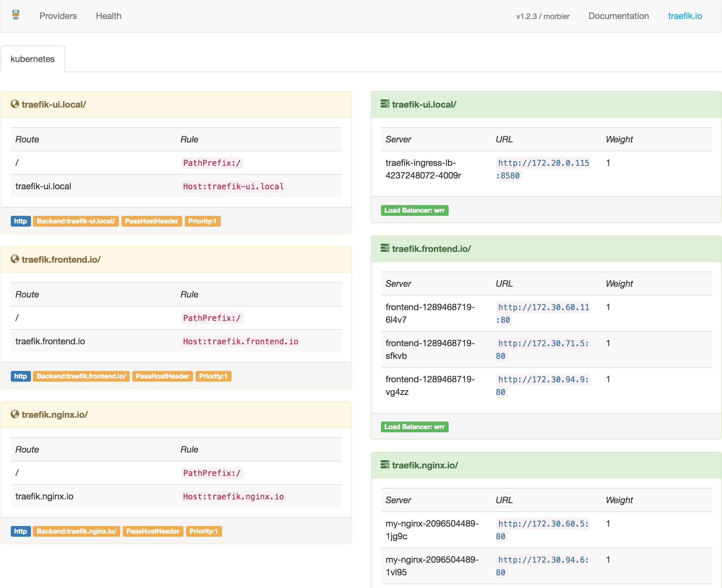Image resolution: width=722 pixels, height=588 pixels.
Task: Open the Providers menu item
Action: [x=58, y=16]
